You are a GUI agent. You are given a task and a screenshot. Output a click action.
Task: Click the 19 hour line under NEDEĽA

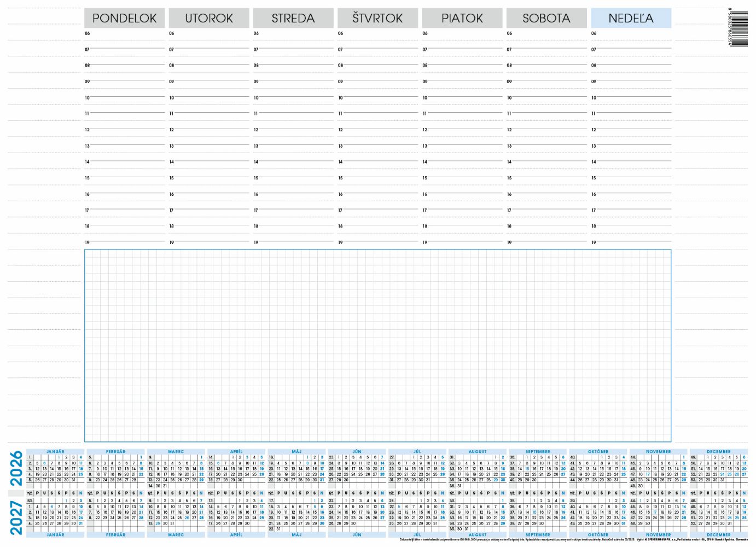click(x=631, y=242)
